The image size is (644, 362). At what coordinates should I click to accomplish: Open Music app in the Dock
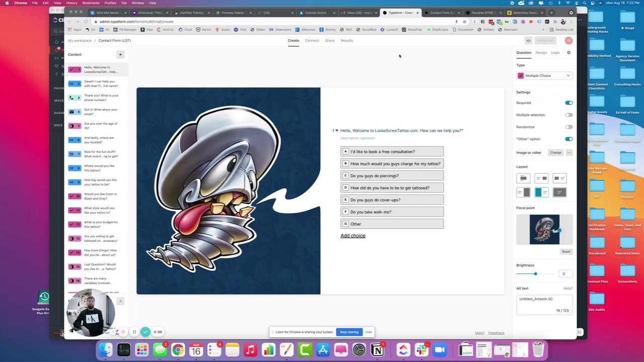[251, 349]
